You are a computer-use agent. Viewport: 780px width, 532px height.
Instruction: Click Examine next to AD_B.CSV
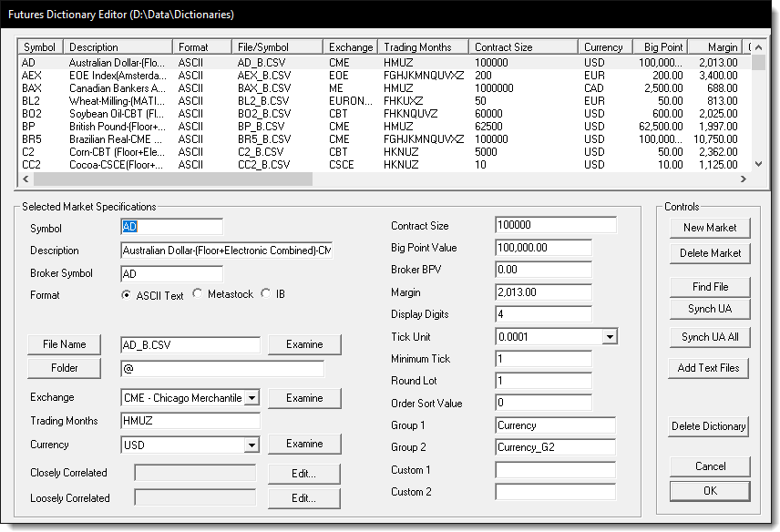[x=303, y=344]
